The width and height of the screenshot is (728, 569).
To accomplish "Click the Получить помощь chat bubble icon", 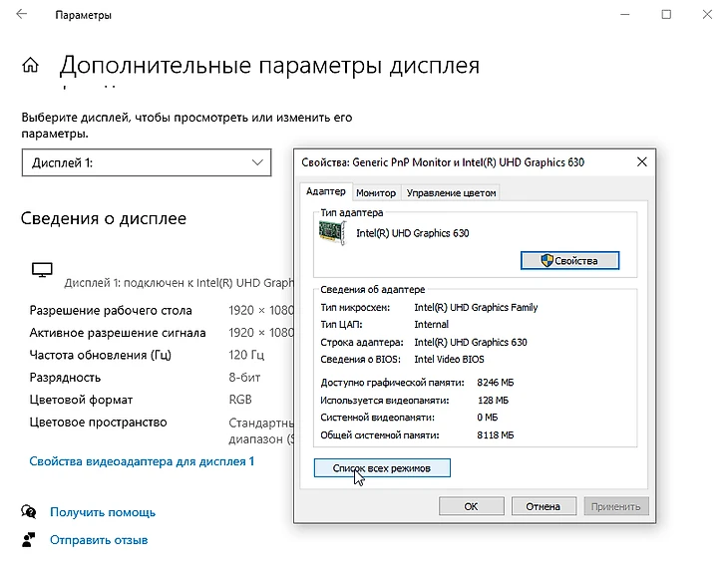I will tap(29, 512).
